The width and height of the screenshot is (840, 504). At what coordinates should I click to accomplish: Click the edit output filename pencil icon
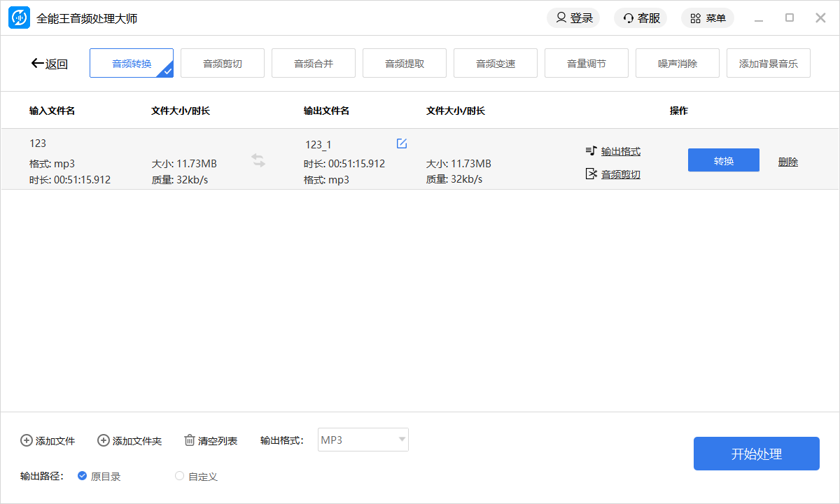click(402, 143)
